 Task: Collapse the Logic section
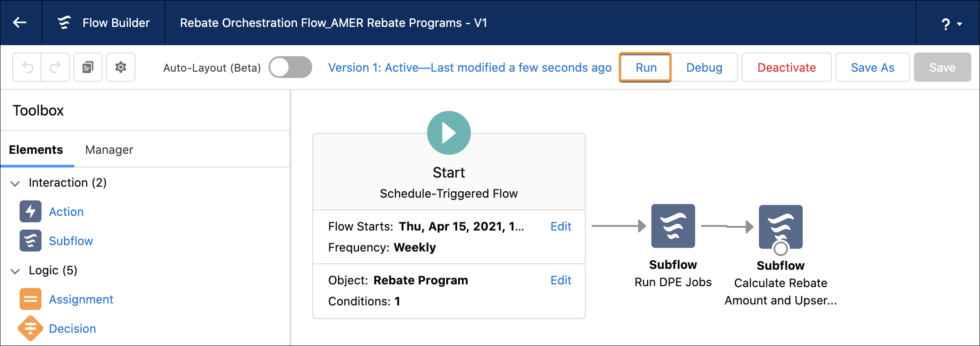(15, 270)
